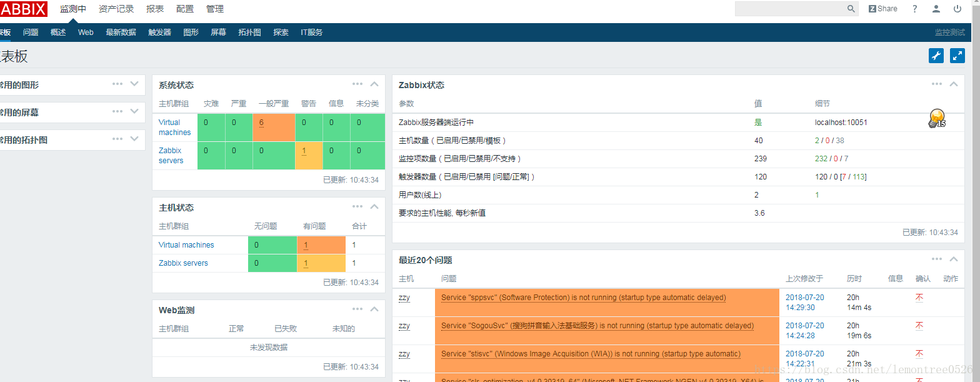
Task: Open 常用的图形 widget options dots
Action: coord(117,84)
